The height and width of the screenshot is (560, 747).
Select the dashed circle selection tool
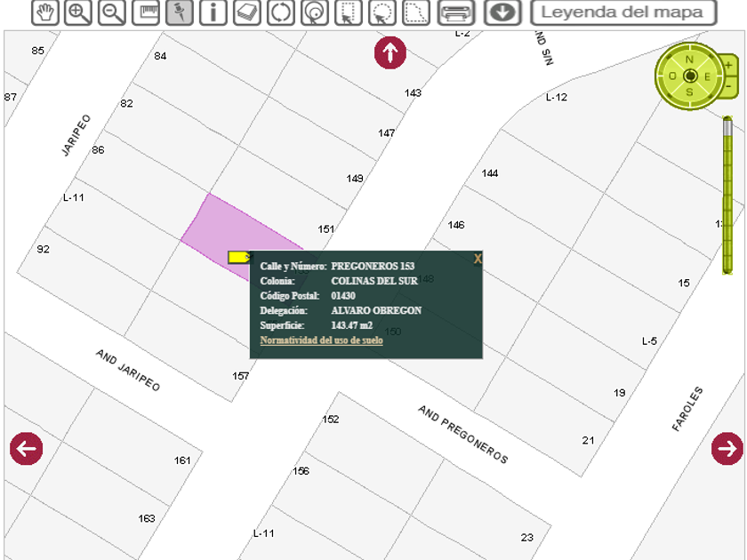(382, 12)
